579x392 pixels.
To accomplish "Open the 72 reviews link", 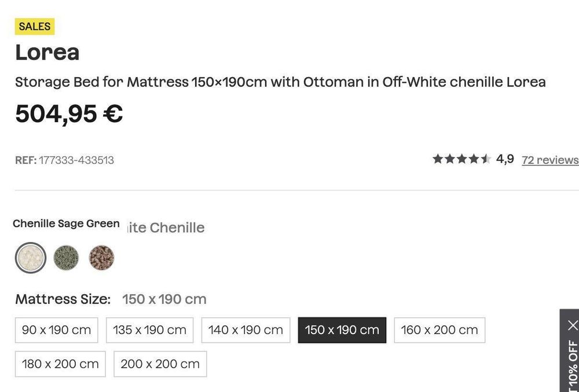I will pos(550,160).
